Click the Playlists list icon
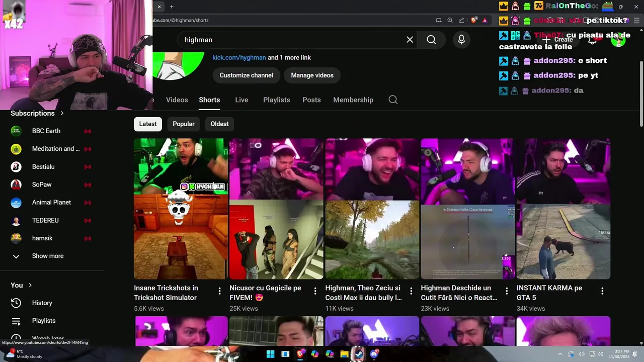Image resolution: width=644 pixels, height=362 pixels. 16,321
